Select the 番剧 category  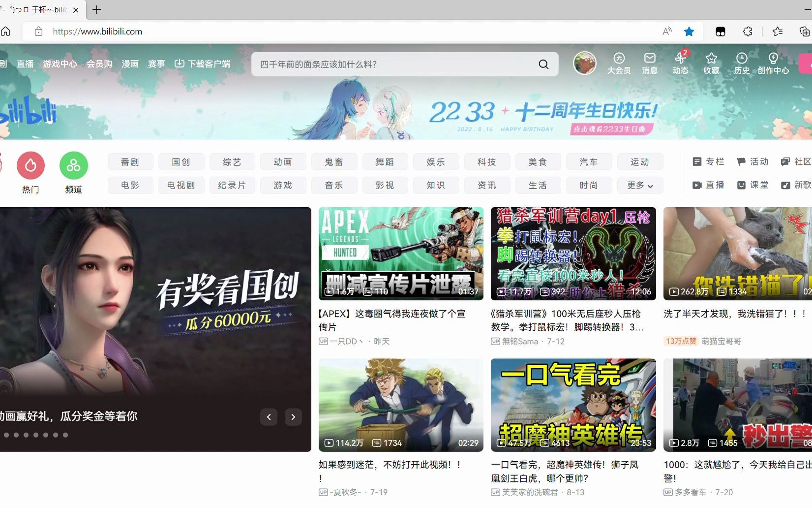(x=130, y=162)
